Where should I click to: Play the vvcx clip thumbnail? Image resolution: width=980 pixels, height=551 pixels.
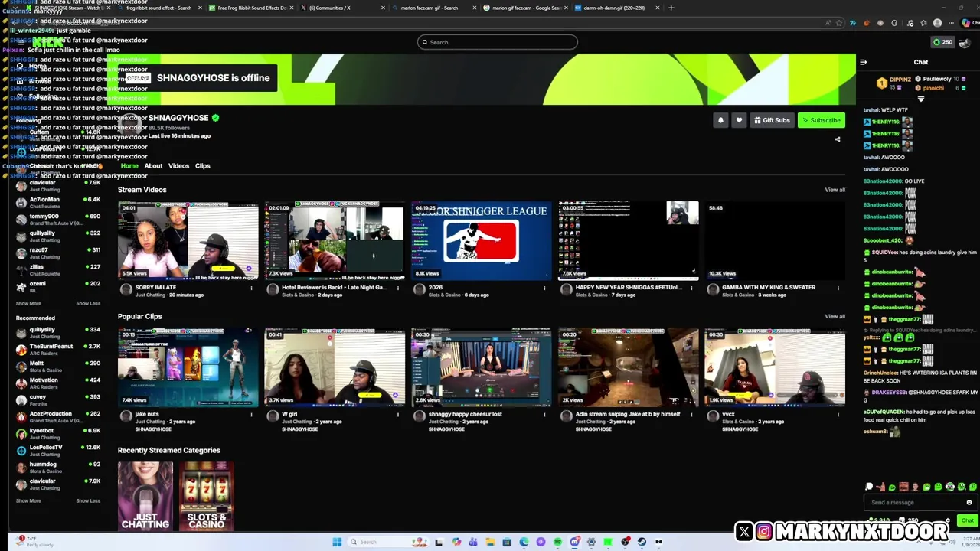click(775, 367)
